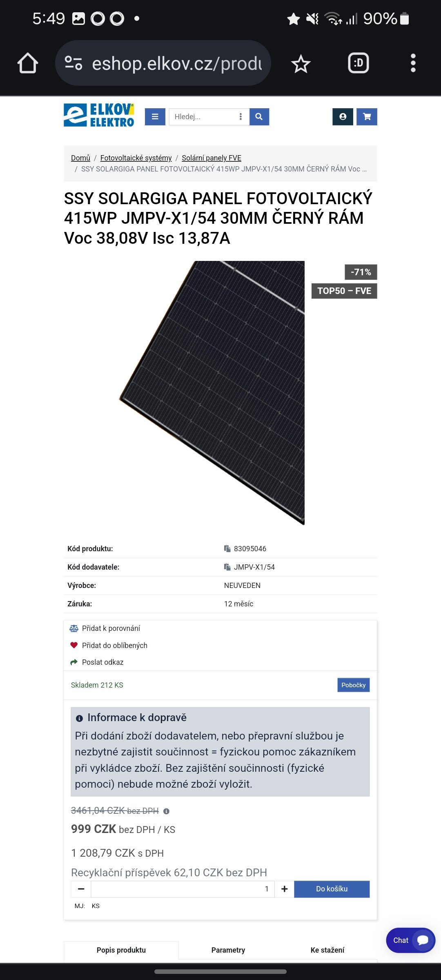Switch to the Parametry tab

pos(228,950)
